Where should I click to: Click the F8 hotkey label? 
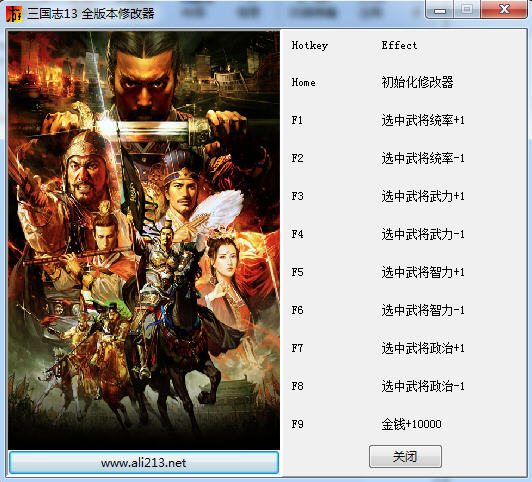click(298, 386)
